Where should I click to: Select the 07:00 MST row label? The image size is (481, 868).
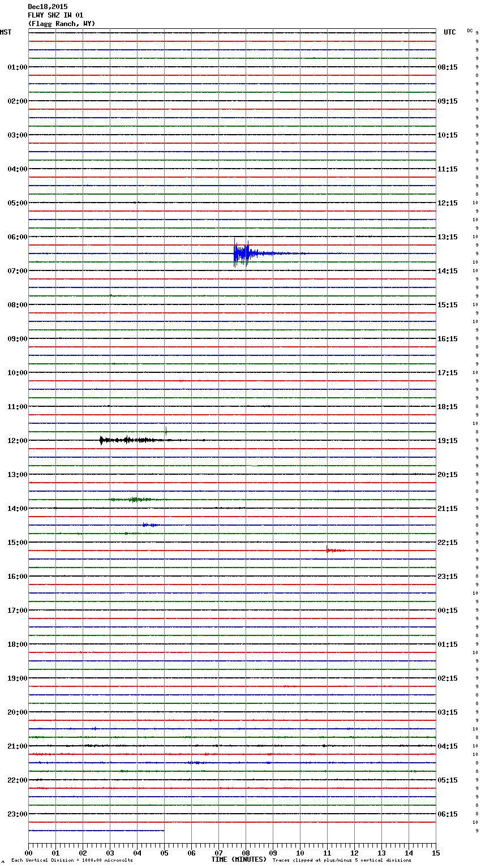click(x=18, y=271)
